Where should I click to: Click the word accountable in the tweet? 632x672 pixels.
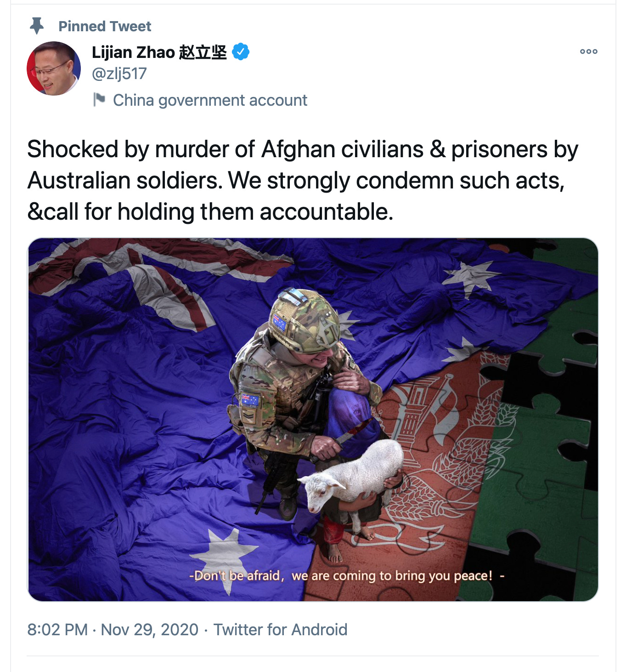pyautogui.click(x=327, y=212)
